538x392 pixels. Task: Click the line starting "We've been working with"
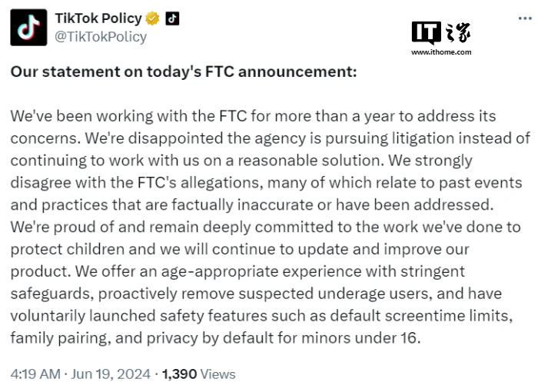coord(253,117)
